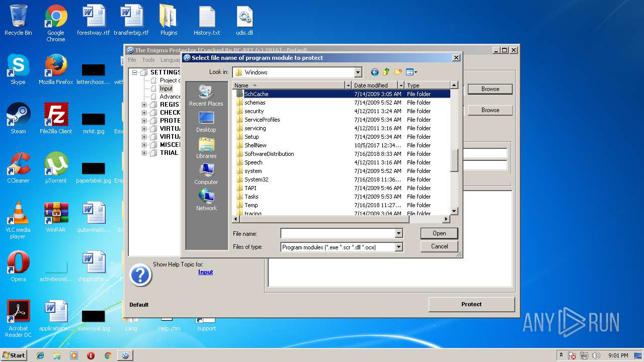Image resolution: width=644 pixels, height=362 pixels.
Task: Click upper Browse button in Enigma window
Action: click(490, 89)
